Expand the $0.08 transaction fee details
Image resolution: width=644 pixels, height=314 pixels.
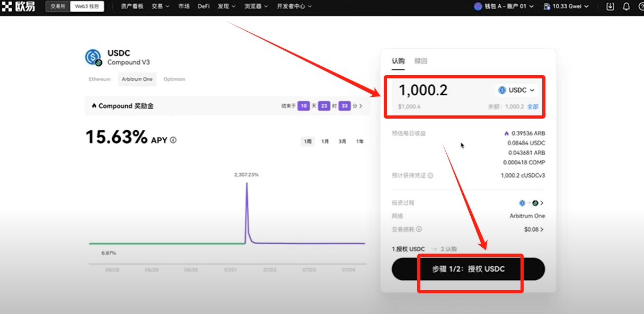click(x=534, y=229)
